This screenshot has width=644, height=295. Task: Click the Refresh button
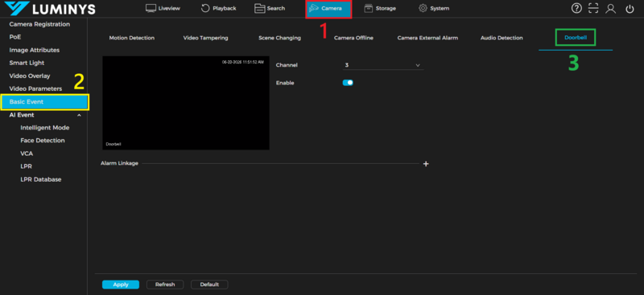pos(165,285)
